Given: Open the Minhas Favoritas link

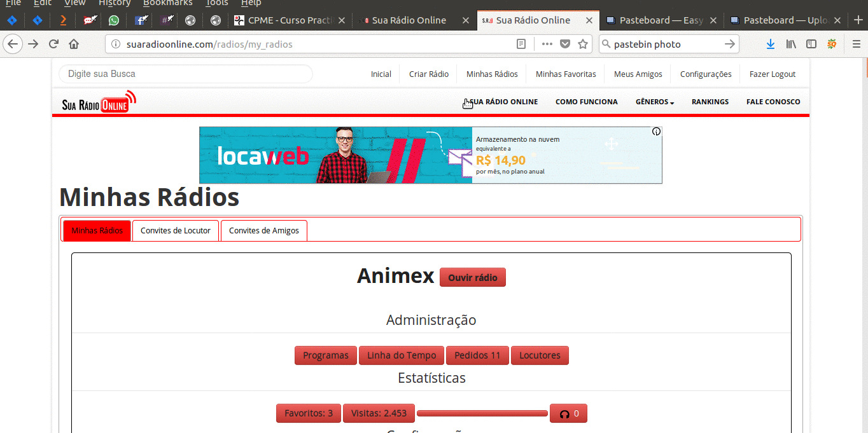Looking at the screenshot, I should pos(566,74).
